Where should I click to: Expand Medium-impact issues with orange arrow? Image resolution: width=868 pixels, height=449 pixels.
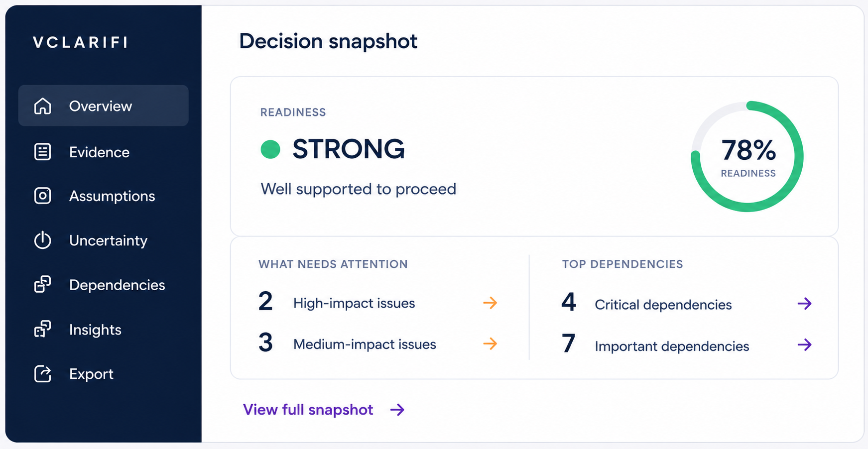pos(491,343)
